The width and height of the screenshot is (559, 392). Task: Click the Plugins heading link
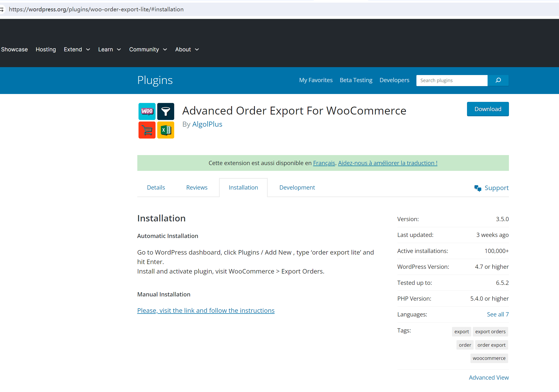click(155, 80)
